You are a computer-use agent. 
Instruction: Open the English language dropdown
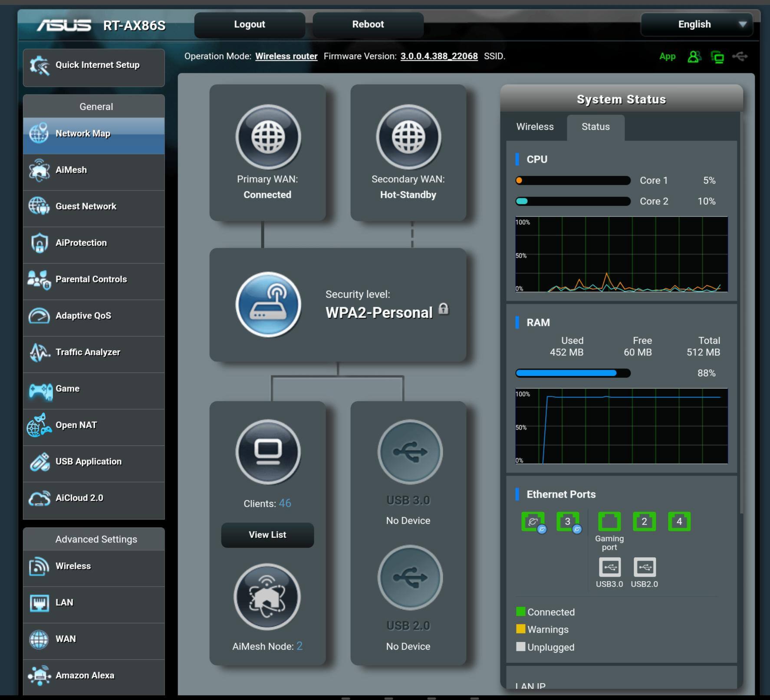[x=696, y=24]
